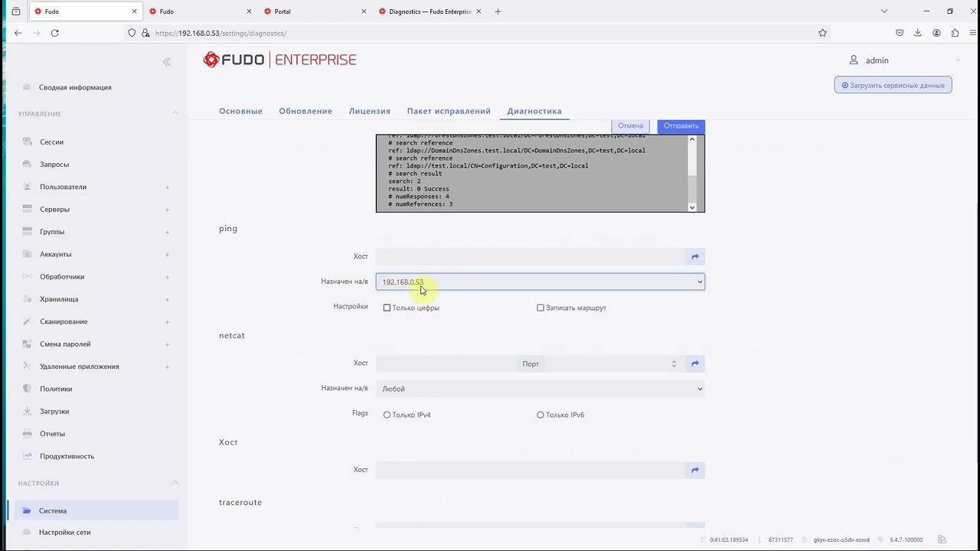The height and width of the screenshot is (551, 980).
Task: Enable the Записать маршрут checkbox
Action: [x=541, y=308]
